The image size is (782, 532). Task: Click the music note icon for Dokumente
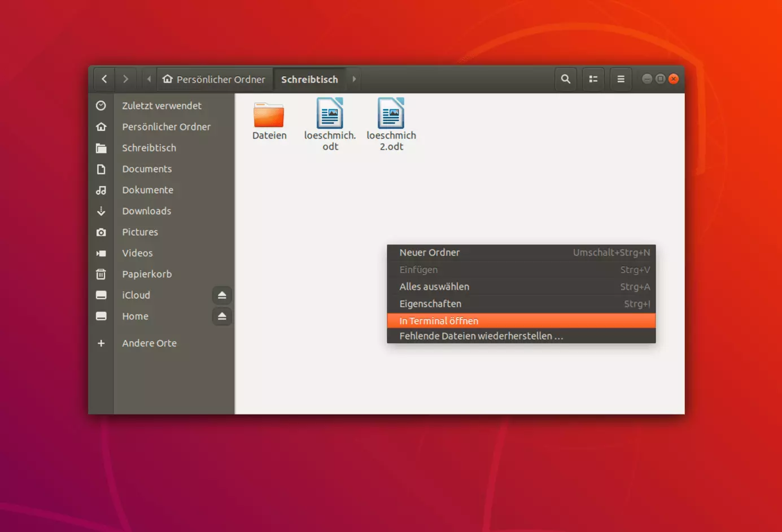[101, 190]
